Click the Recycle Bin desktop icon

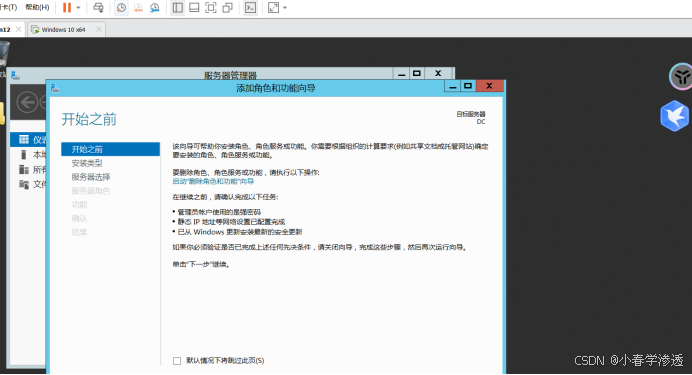click(x=4, y=55)
